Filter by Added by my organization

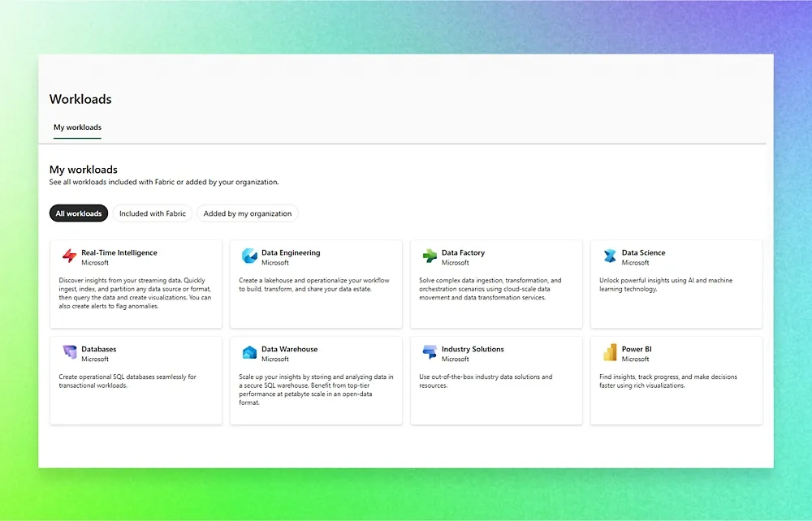pos(248,213)
